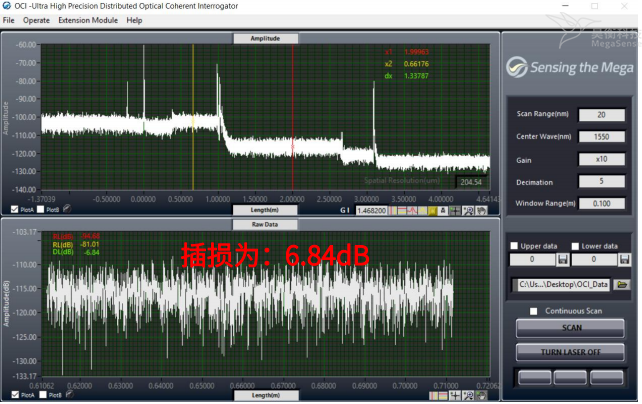
Task: Click the Spatial Resolution 204.54 value box
Action: point(471,182)
